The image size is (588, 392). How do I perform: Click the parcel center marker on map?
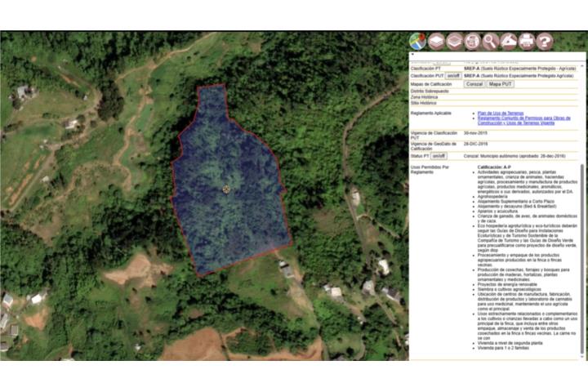(226, 189)
